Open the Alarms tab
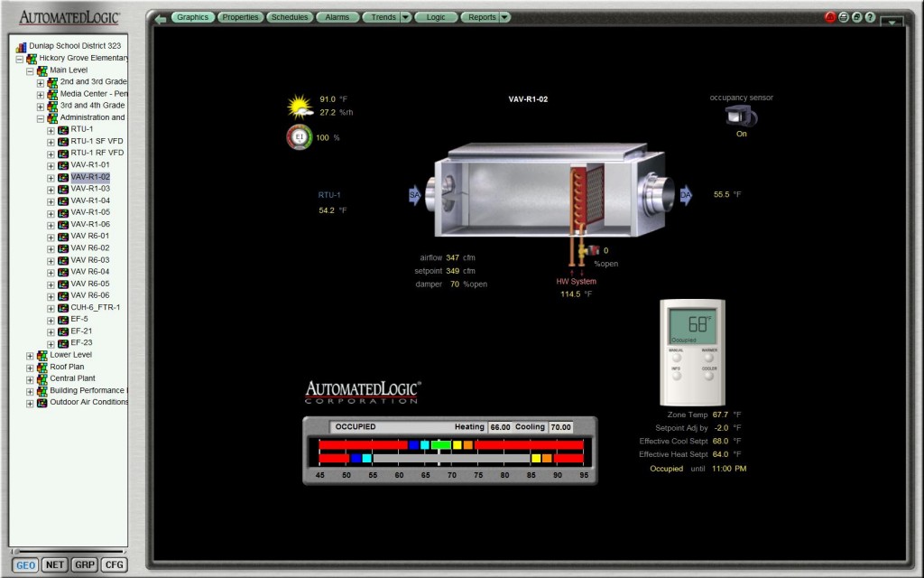The height and width of the screenshot is (578, 924). tap(338, 17)
